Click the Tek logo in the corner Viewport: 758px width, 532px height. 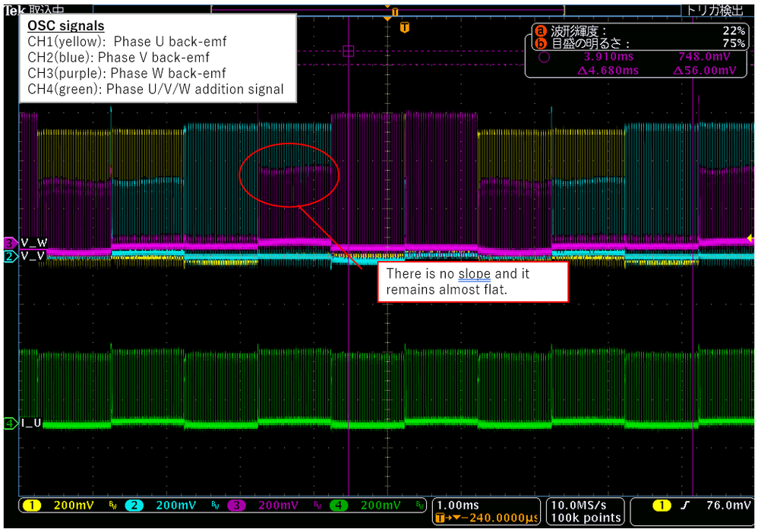point(13,10)
